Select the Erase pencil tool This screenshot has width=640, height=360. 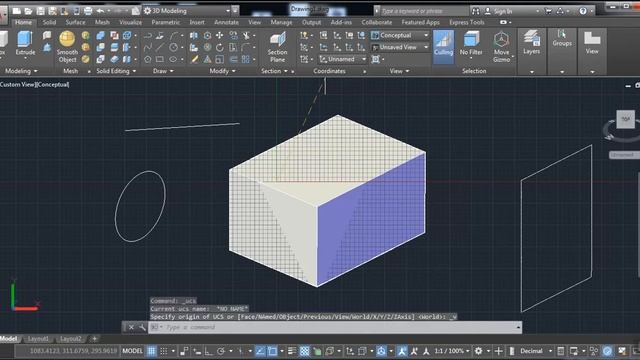tap(195, 59)
